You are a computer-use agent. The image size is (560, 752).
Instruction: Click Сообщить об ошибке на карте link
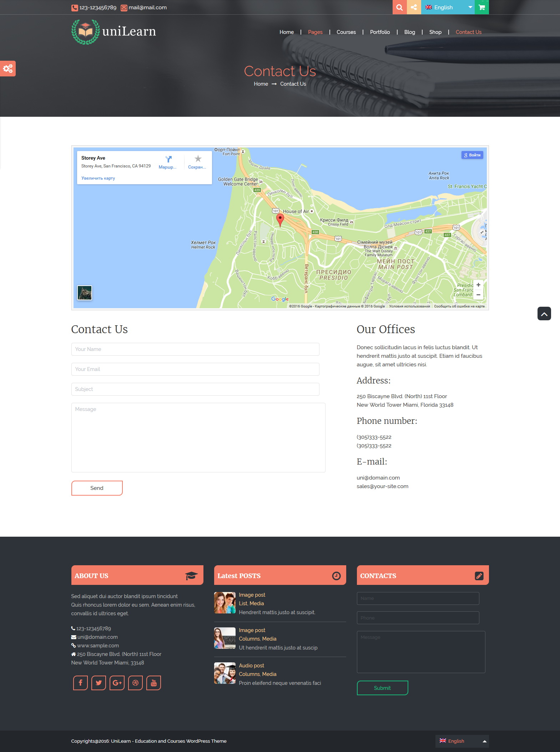click(459, 306)
